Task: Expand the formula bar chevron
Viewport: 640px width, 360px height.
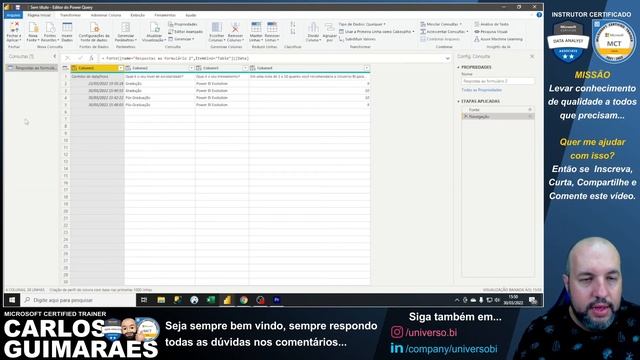Action: tap(448, 58)
